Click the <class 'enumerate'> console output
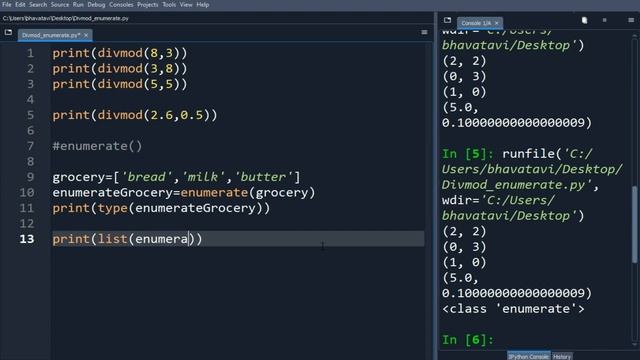 click(513, 309)
